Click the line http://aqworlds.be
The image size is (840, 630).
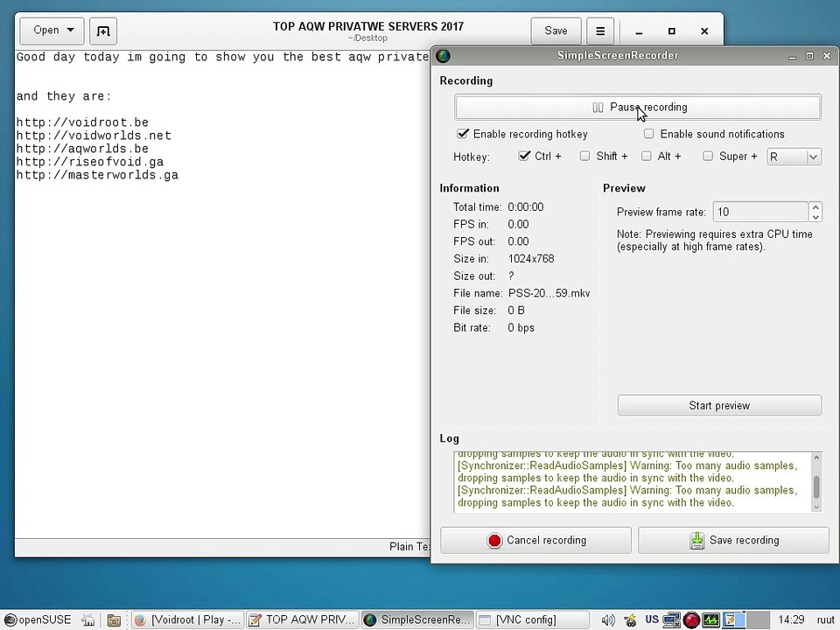(82, 149)
